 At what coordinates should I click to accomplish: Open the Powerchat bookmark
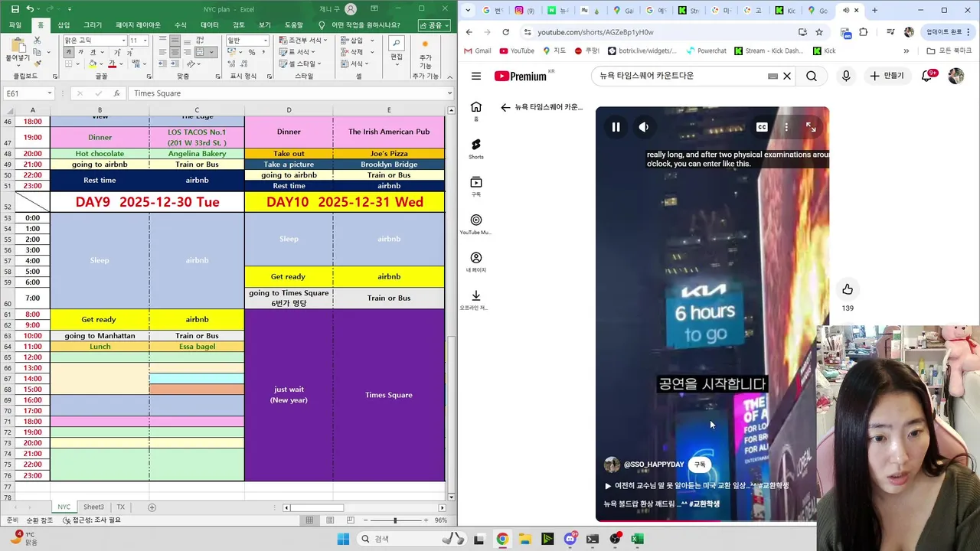tap(705, 51)
